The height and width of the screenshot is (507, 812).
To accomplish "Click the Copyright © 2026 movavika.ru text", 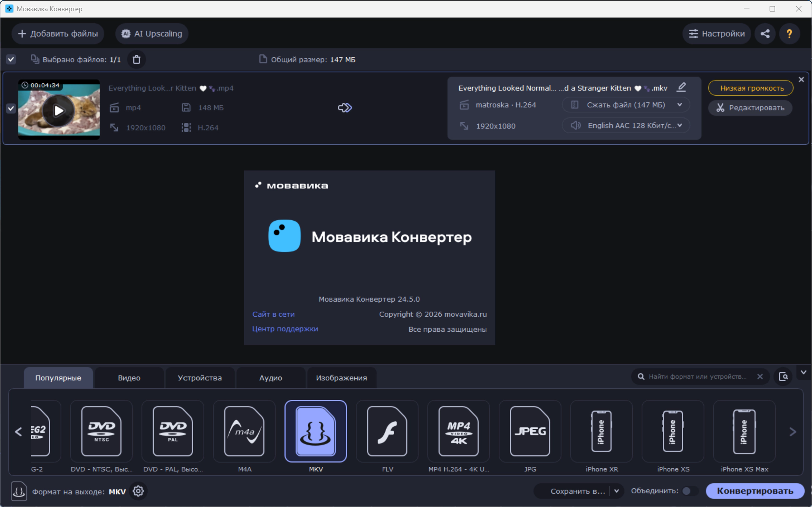I will click(433, 315).
